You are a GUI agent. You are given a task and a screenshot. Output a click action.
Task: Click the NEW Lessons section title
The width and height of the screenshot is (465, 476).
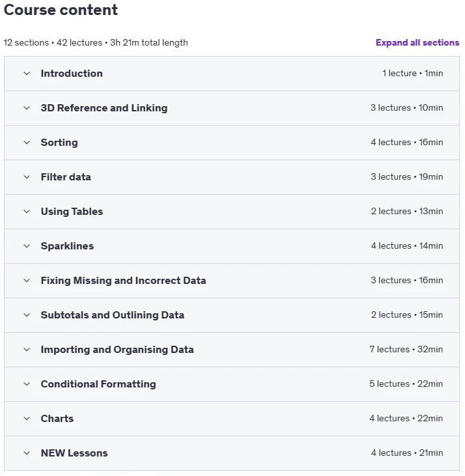74,453
